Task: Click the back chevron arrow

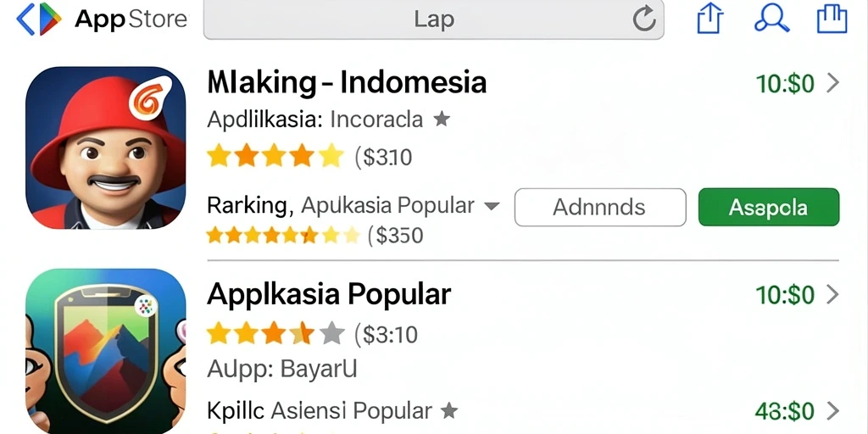Action: (x=25, y=19)
